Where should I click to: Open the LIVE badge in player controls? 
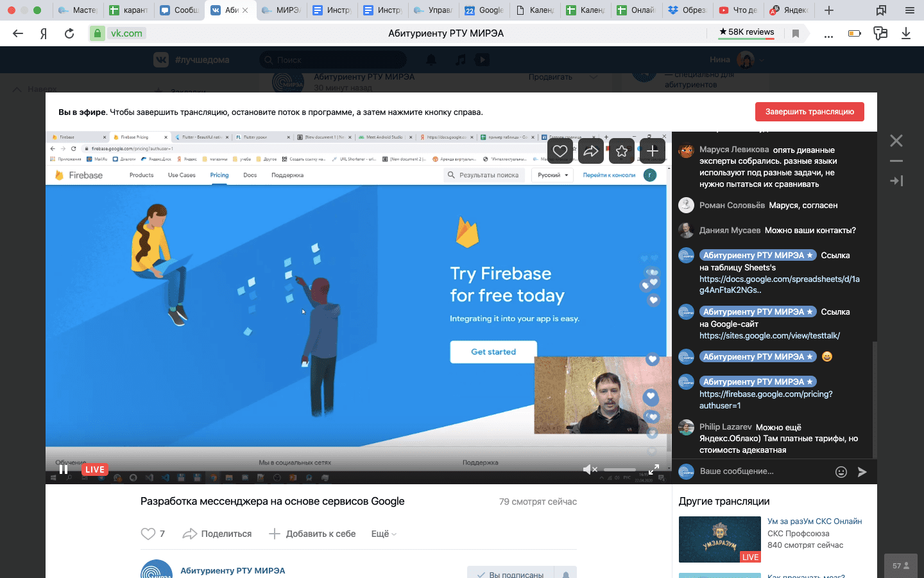(95, 469)
